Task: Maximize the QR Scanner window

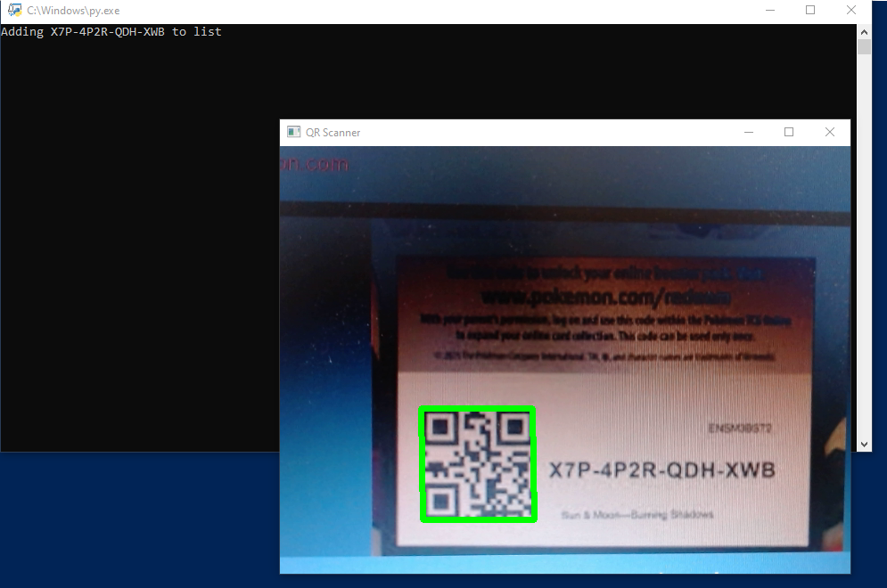Action: [789, 132]
